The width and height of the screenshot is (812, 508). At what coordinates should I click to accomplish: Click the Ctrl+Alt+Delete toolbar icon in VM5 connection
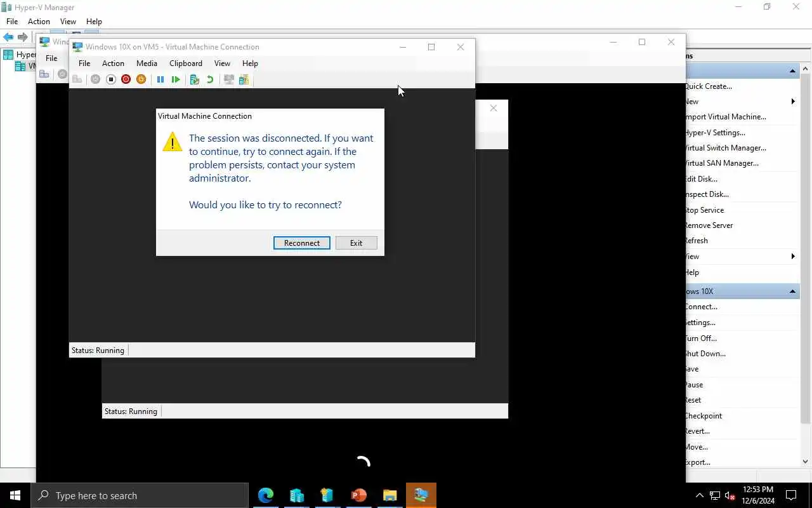coord(77,79)
